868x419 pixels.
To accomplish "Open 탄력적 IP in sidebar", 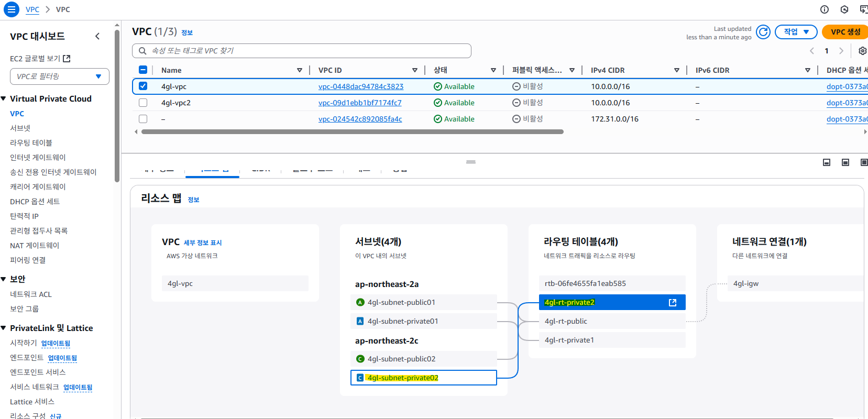I will (24, 216).
